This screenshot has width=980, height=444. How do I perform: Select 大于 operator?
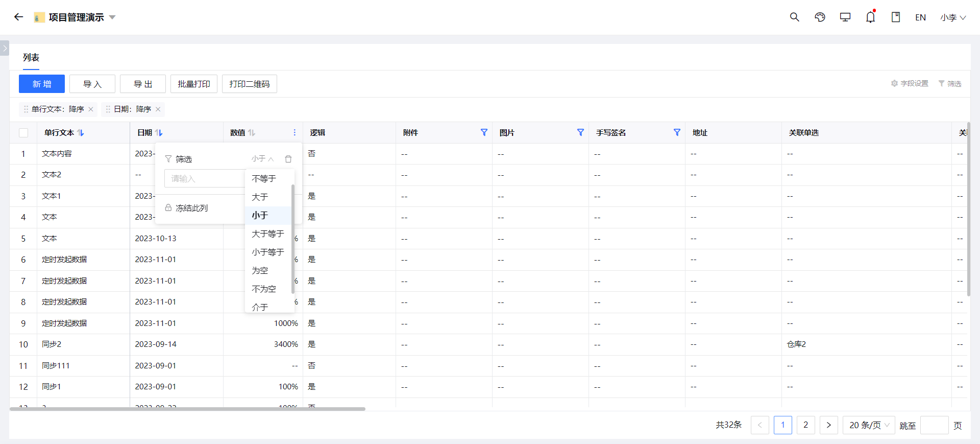click(x=268, y=197)
